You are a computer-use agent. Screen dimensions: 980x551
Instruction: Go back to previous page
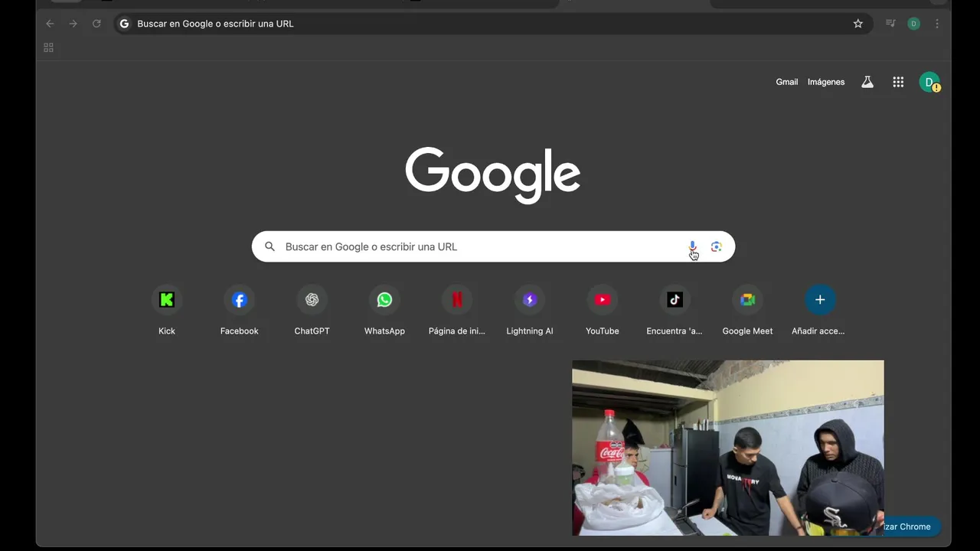point(50,24)
